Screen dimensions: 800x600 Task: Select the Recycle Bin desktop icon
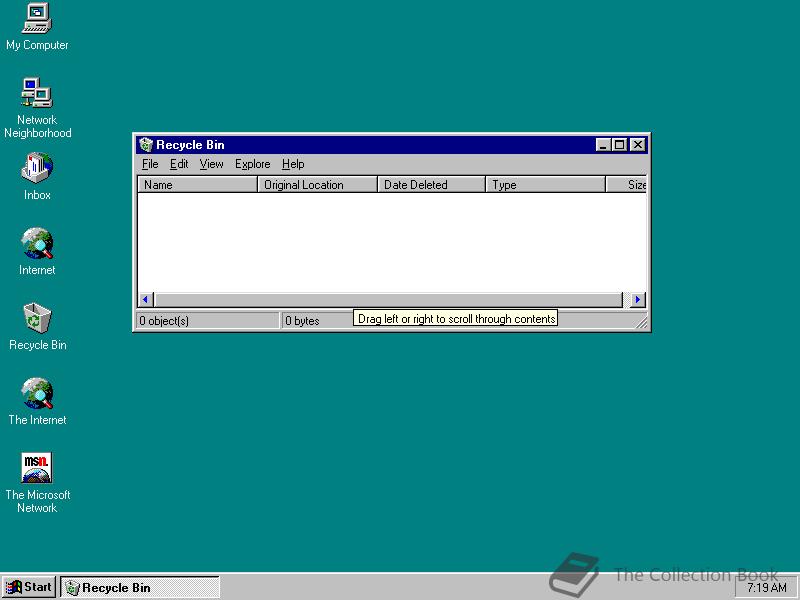click(x=37, y=326)
